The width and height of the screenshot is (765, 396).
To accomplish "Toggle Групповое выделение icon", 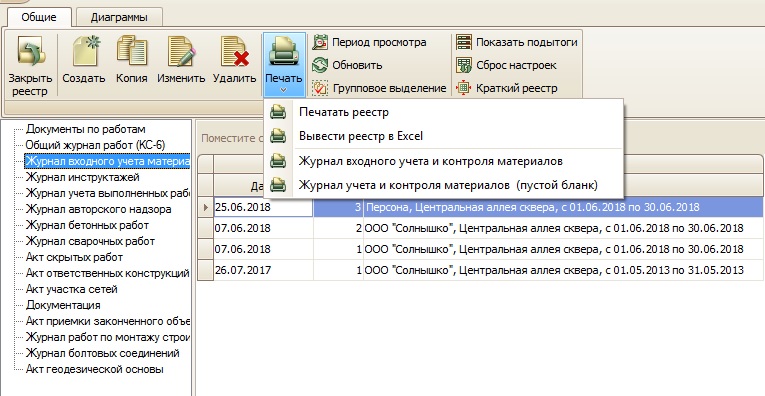I will coord(320,88).
